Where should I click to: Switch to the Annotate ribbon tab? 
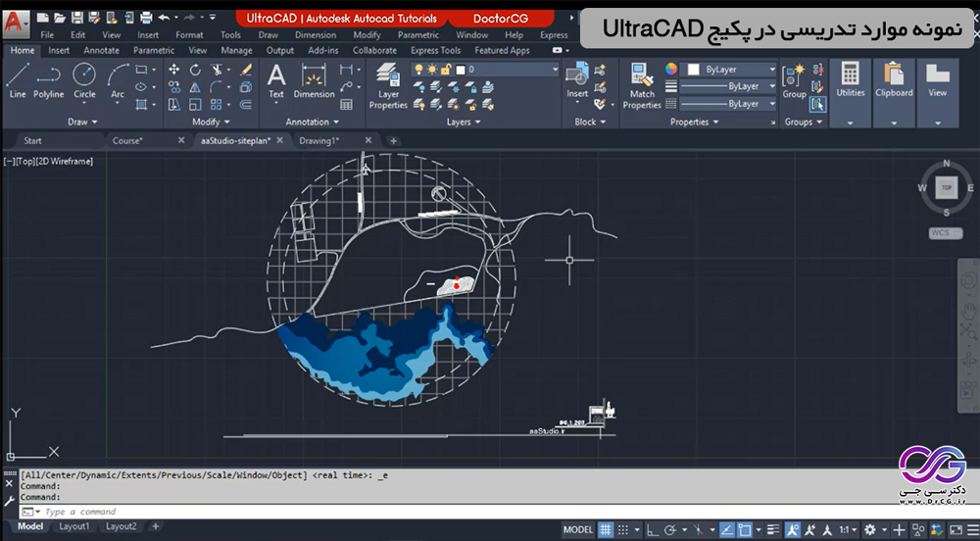[x=101, y=51]
